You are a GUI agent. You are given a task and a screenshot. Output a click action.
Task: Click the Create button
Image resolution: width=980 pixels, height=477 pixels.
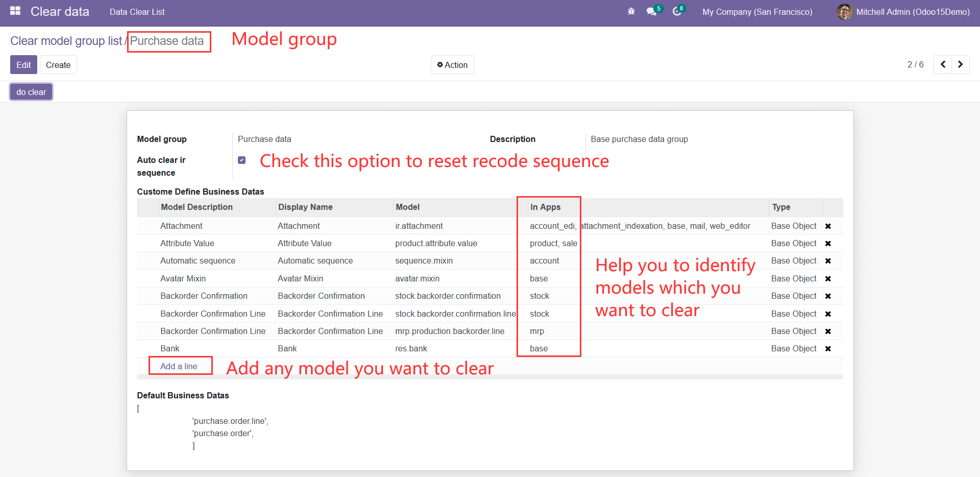[58, 65]
